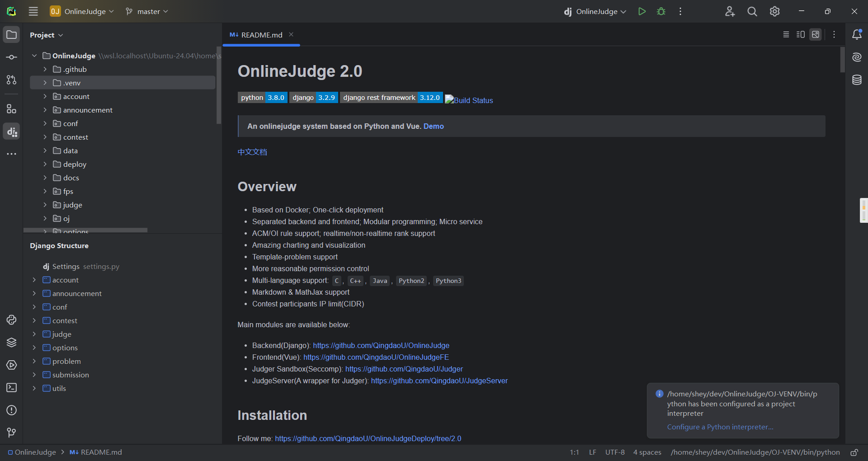The image size is (868, 461).
Task: Collapse the OnlineJudge root folder
Action: (x=34, y=56)
